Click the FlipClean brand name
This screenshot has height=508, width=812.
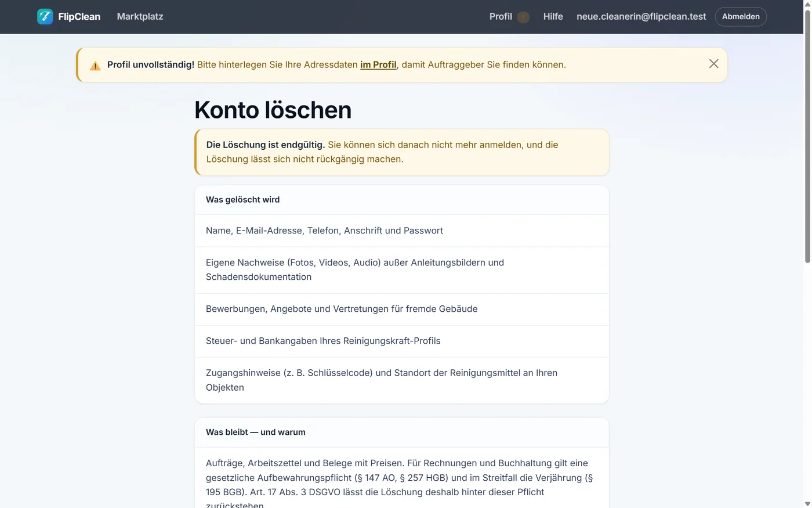coord(79,16)
